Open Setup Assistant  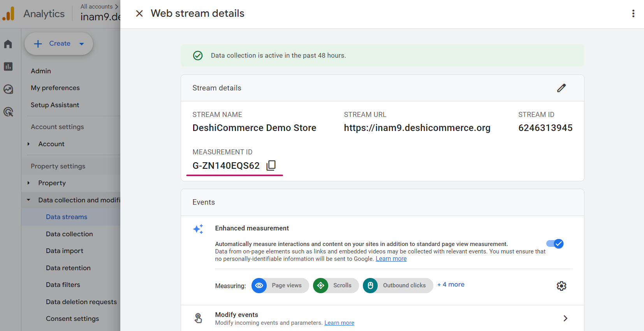[x=55, y=105]
